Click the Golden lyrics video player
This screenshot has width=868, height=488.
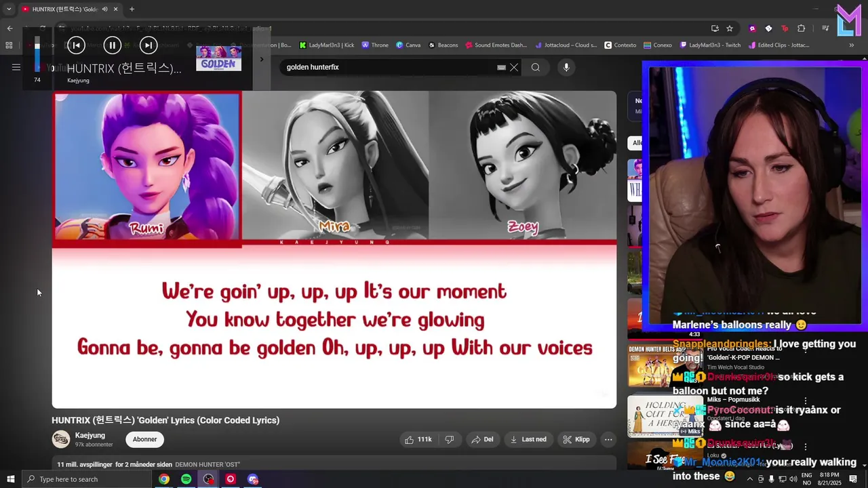click(334, 249)
